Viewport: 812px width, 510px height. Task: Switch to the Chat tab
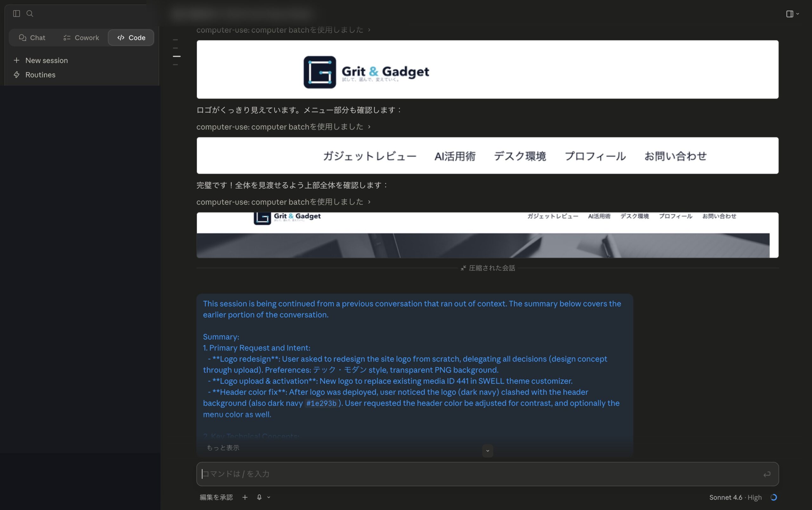[32, 37]
